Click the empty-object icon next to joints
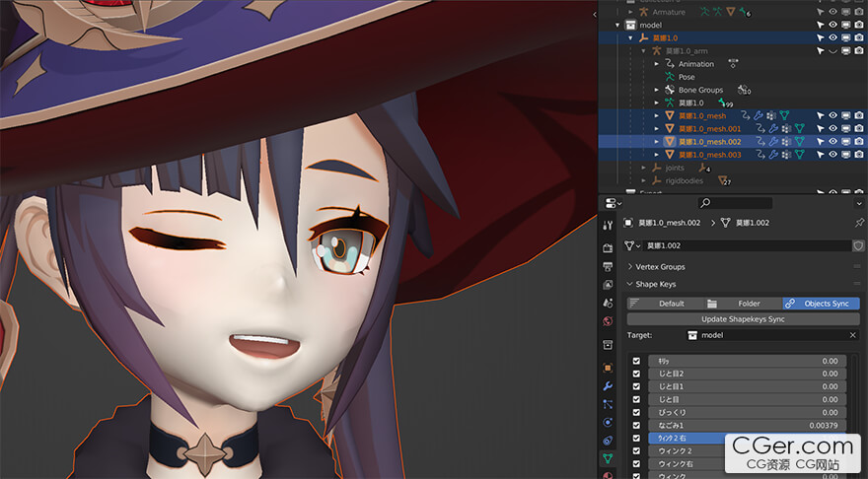This screenshot has height=479, width=868. click(x=657, y=168)
